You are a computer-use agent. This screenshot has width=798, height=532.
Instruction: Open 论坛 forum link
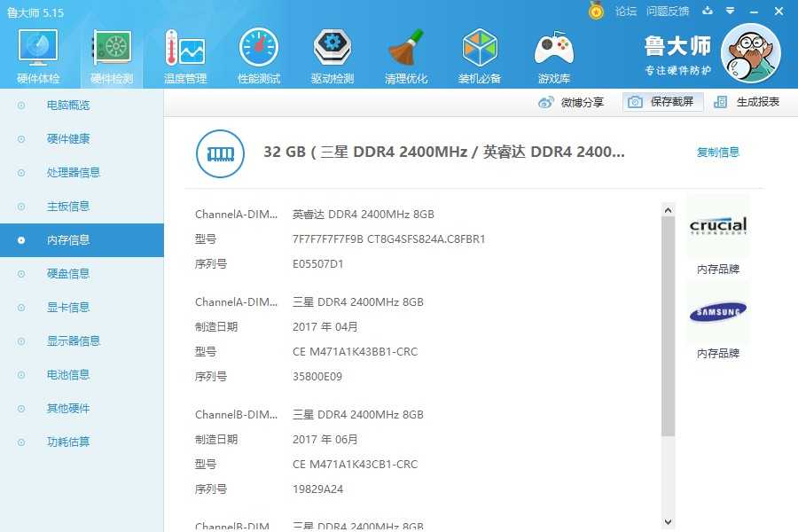coord(625,12)
